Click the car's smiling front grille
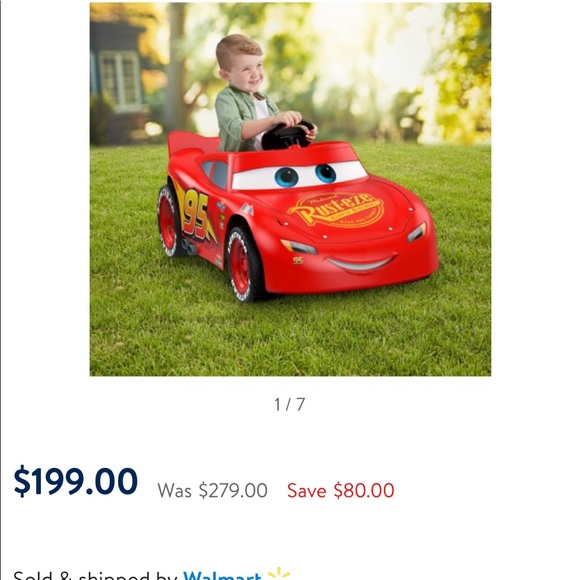The width and height of the screenshot is (580, 580). click(x=361, y=263)
